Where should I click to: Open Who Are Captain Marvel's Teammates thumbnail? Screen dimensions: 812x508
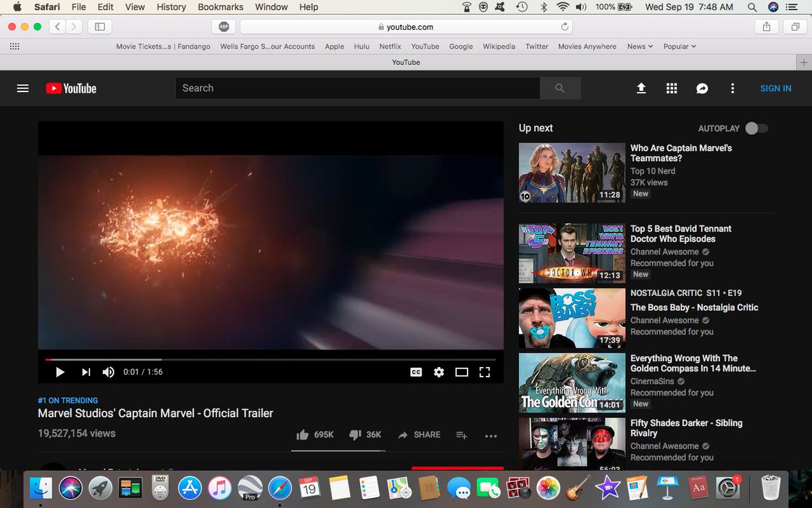click(572, 173)
